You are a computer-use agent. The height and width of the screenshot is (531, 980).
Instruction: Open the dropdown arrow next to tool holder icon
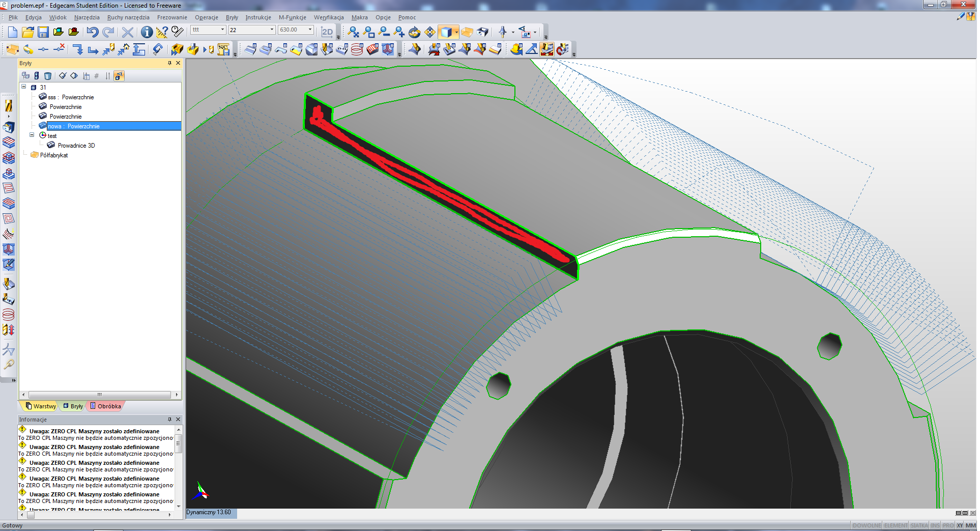pyautogui.click(x=513, y=32)
